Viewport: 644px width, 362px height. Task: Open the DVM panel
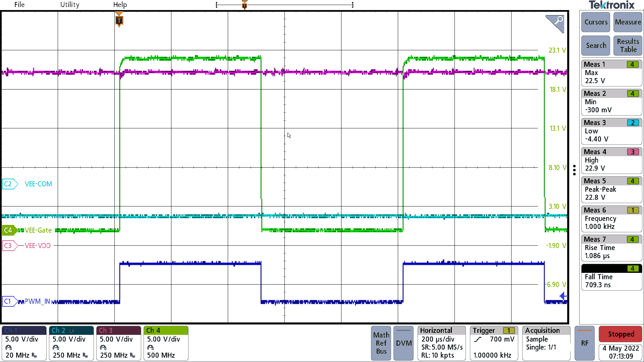point(403,343)
